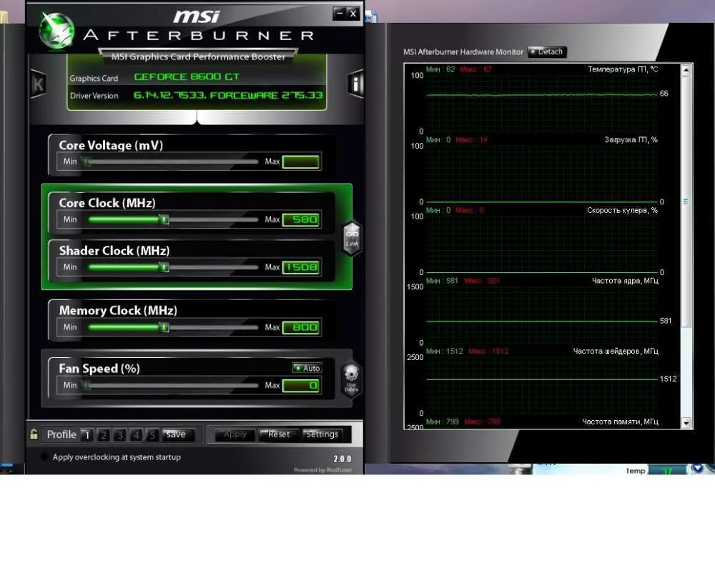The image size is (715, 588).
Task: Click the Shader Clock slider handle
Action: 164,267
